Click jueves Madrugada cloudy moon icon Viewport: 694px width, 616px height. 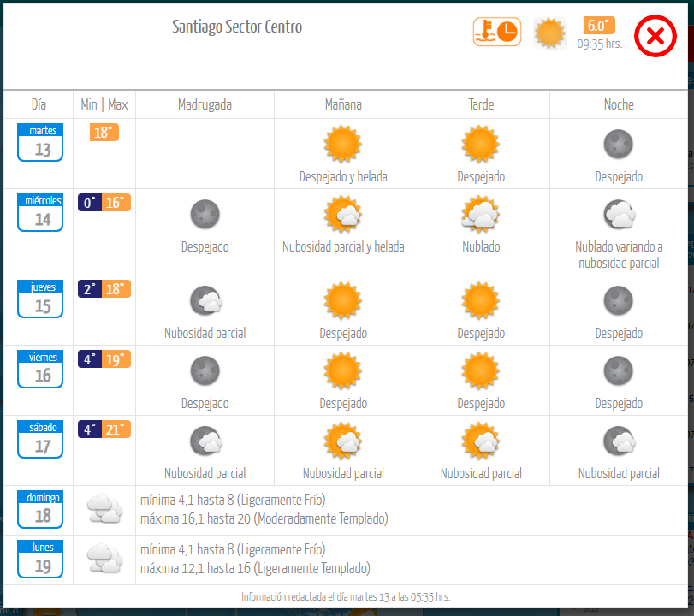206,300
